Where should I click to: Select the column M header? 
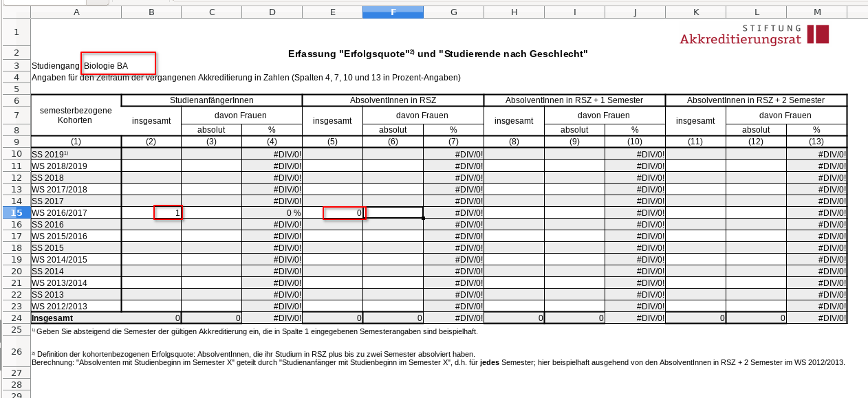tap(816, 12)
